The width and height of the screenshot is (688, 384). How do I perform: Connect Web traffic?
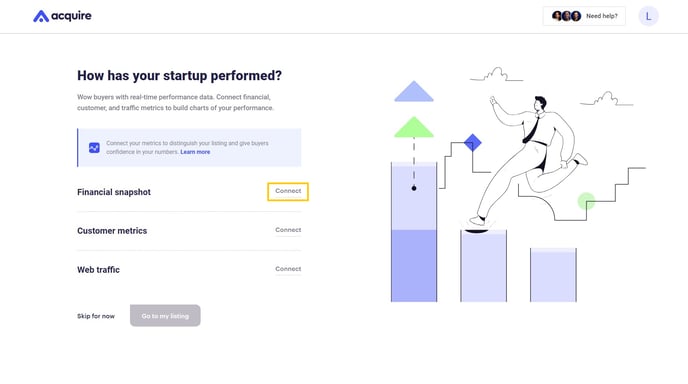[288, 269]
